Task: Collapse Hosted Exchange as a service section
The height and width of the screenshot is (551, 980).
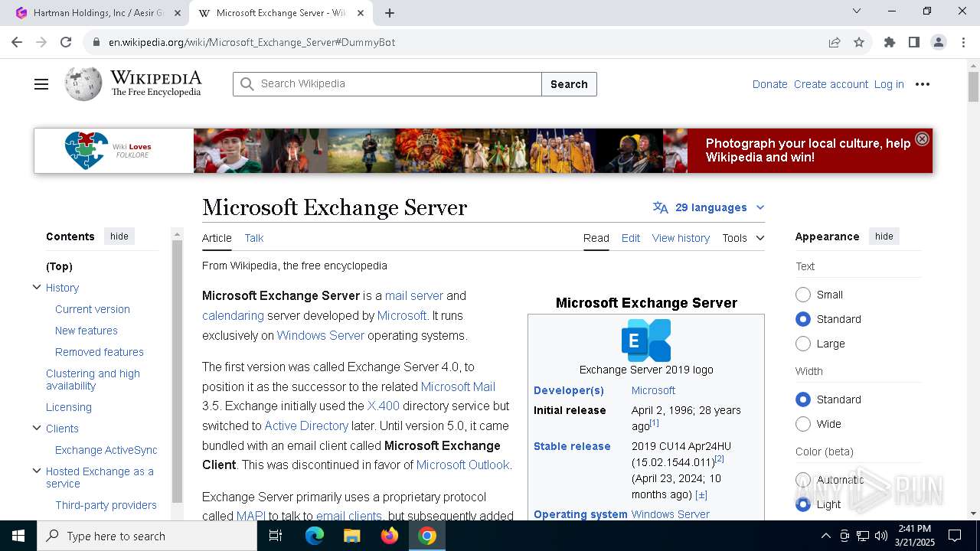Action: [x=36, y=471]
